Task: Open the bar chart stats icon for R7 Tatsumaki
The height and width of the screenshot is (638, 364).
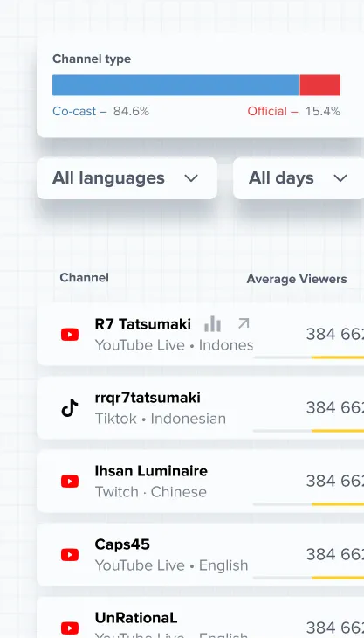Action: [x=212, y=324]
